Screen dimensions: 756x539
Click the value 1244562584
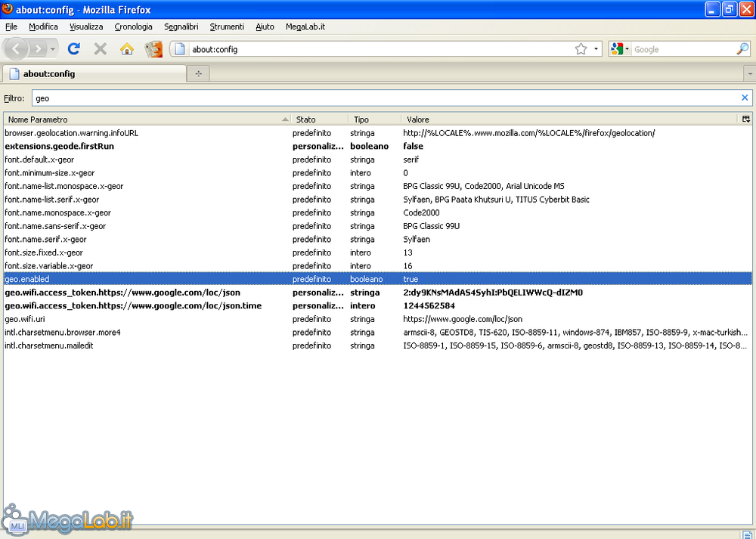coord(429,305)
